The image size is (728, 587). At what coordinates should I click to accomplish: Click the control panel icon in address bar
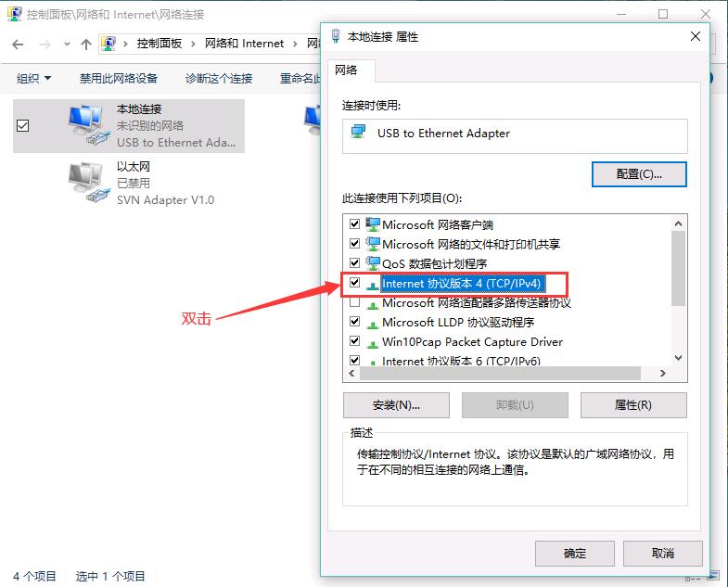coord(109,44)
